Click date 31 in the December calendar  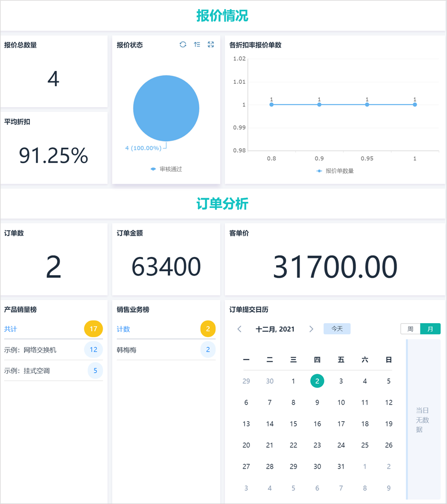(x=341, y=466)
